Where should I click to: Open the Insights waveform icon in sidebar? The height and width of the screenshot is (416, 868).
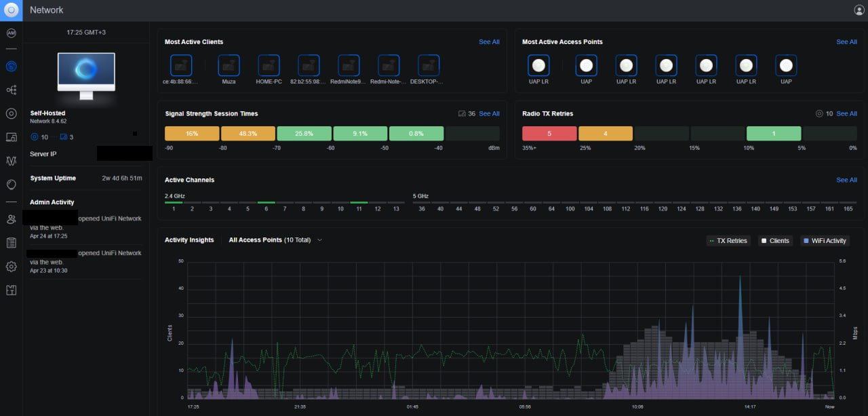pyautogui.click(x=11, y=161)
